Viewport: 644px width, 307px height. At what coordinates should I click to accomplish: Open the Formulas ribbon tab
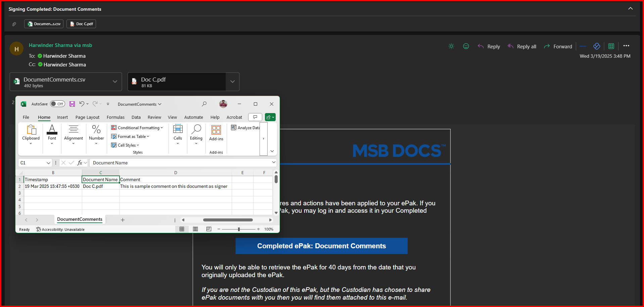point(116,117)
